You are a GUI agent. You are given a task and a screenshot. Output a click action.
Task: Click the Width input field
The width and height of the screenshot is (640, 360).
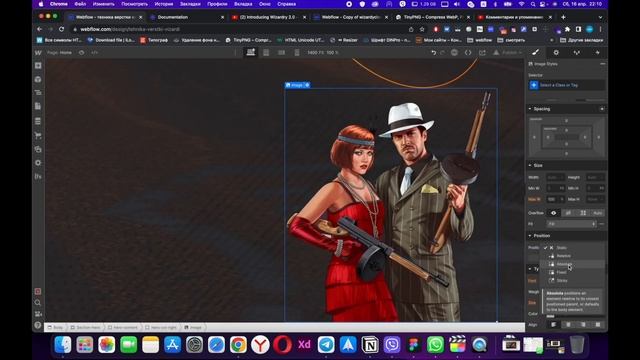(x=555, y=178)
